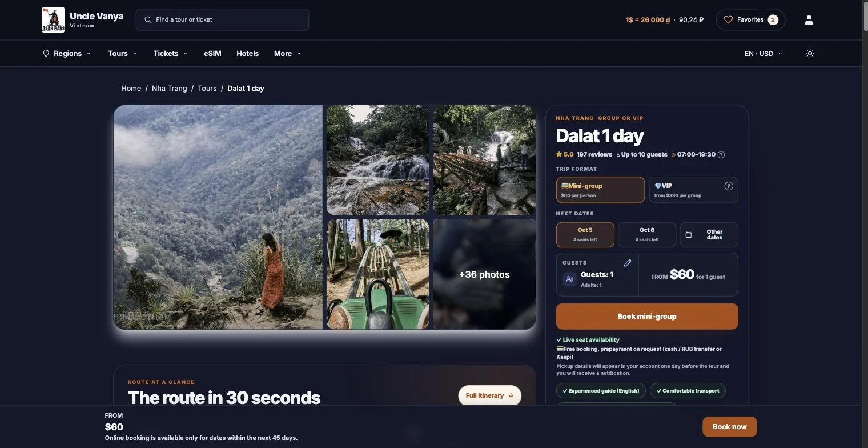Click the Find a tour or ticket field
868x448 pixels.
(222, 20)
